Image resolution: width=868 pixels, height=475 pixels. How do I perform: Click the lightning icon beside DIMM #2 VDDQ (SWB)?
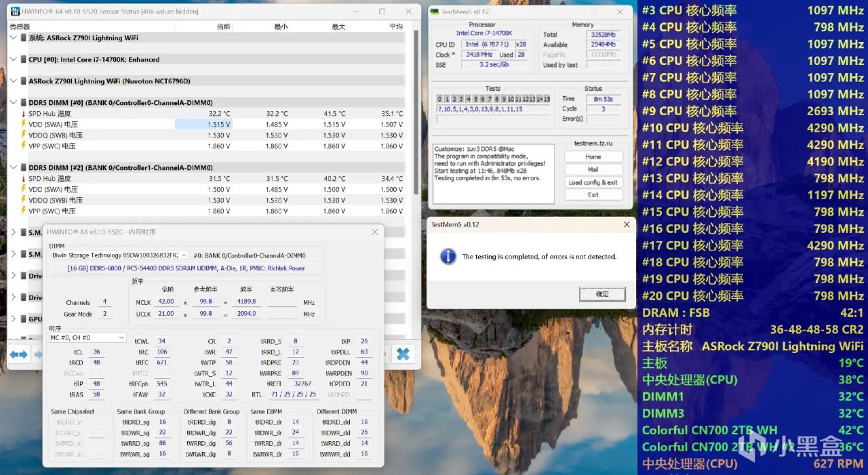tap(23, 201)
